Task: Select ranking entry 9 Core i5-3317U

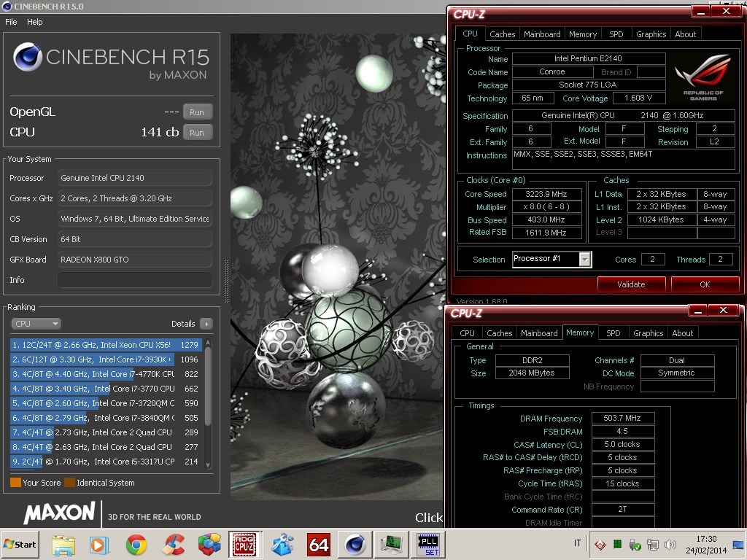Action: coord(106,462)
